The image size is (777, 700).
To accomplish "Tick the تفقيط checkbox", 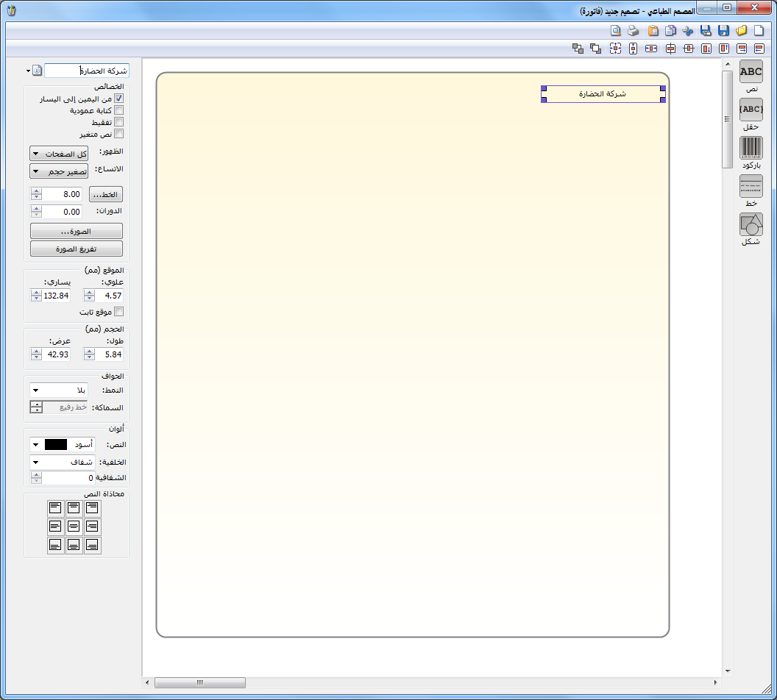I will click(119, 122).
